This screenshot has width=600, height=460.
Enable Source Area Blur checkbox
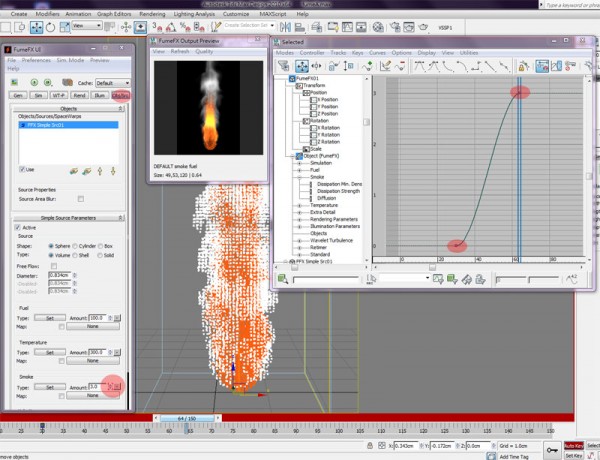[81, 199]
